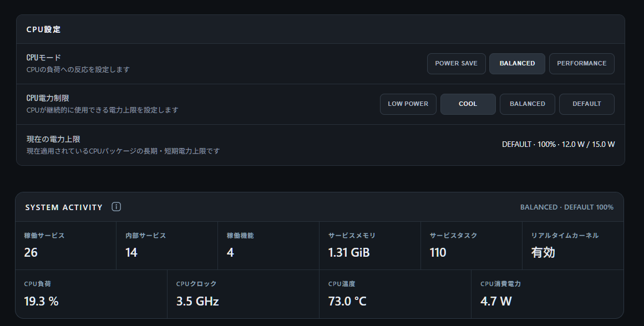
Task: Select BALANCED CPU mode
Action: 517,64
